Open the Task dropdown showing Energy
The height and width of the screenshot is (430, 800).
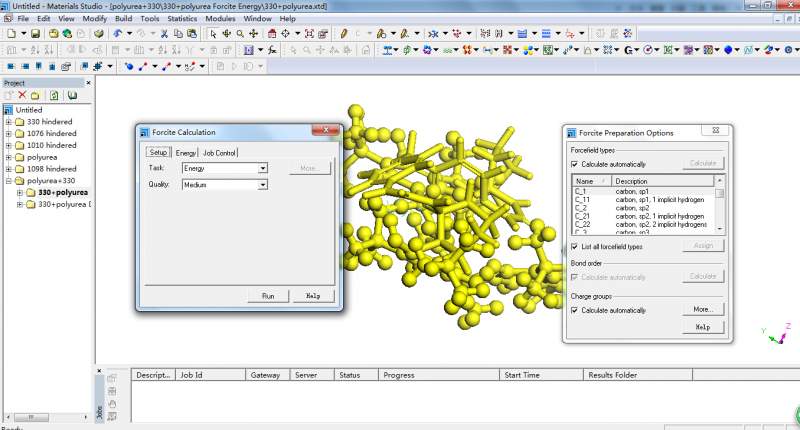pos(262,168)
